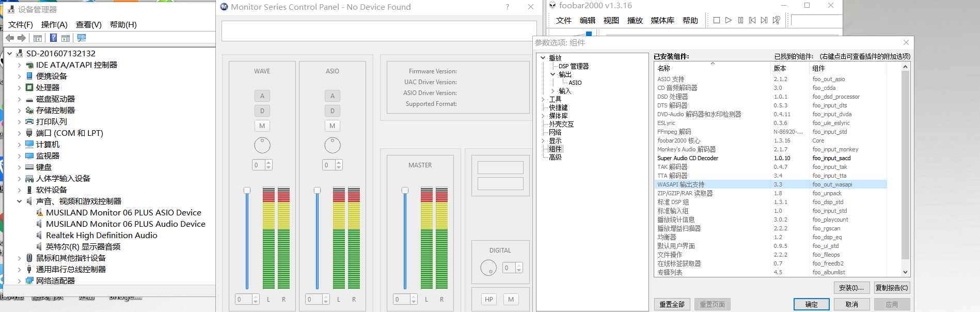Click the WAVE volume fader handle
The image size is (980, 312).
pyautogui.click(x=247, y=190)
